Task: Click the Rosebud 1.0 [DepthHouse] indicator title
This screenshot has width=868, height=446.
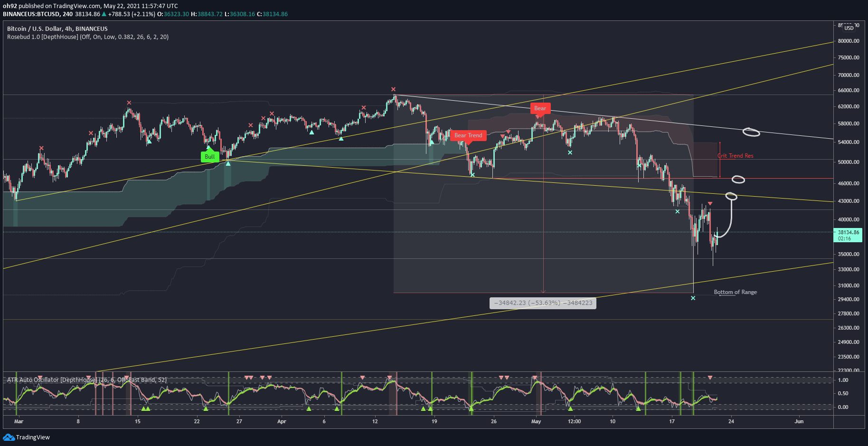Action: point(88,37)
